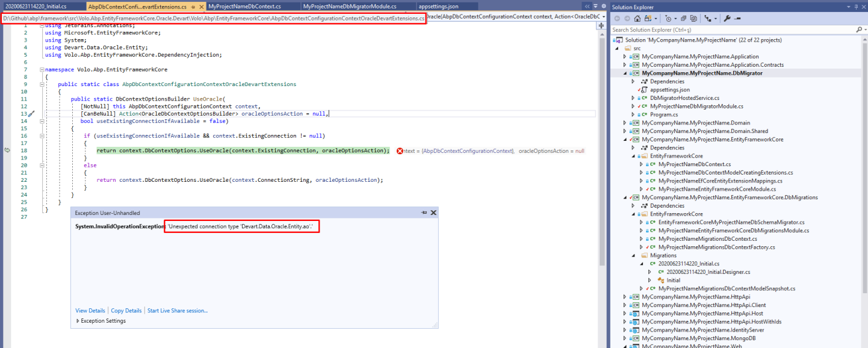Click the Back navigation icon in Solution Explorer
The image size is (868, 348).
click(x=618, y=18)
